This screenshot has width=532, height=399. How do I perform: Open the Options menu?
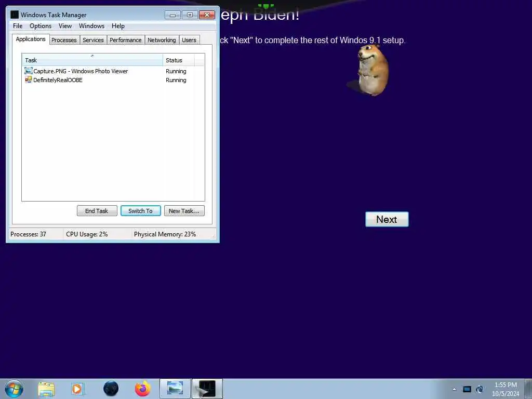41,26
